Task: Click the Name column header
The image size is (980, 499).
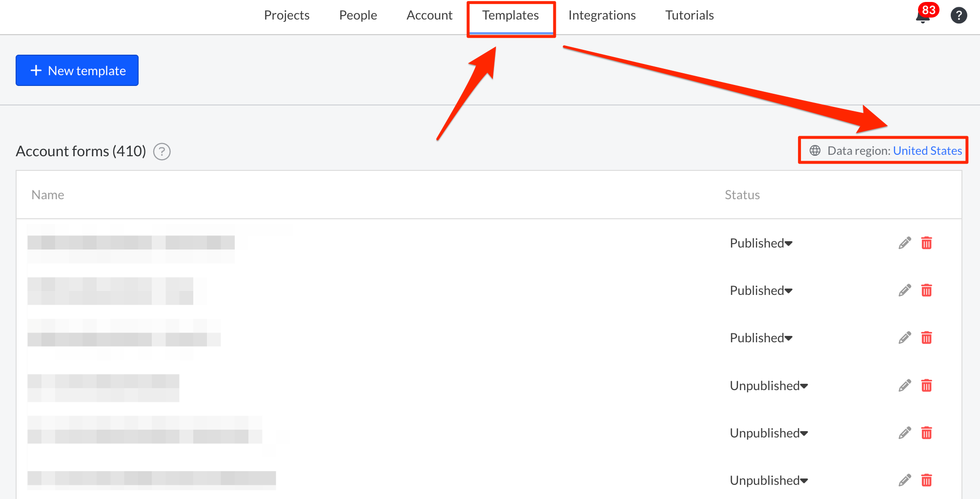Action: (x=48, y=195)
